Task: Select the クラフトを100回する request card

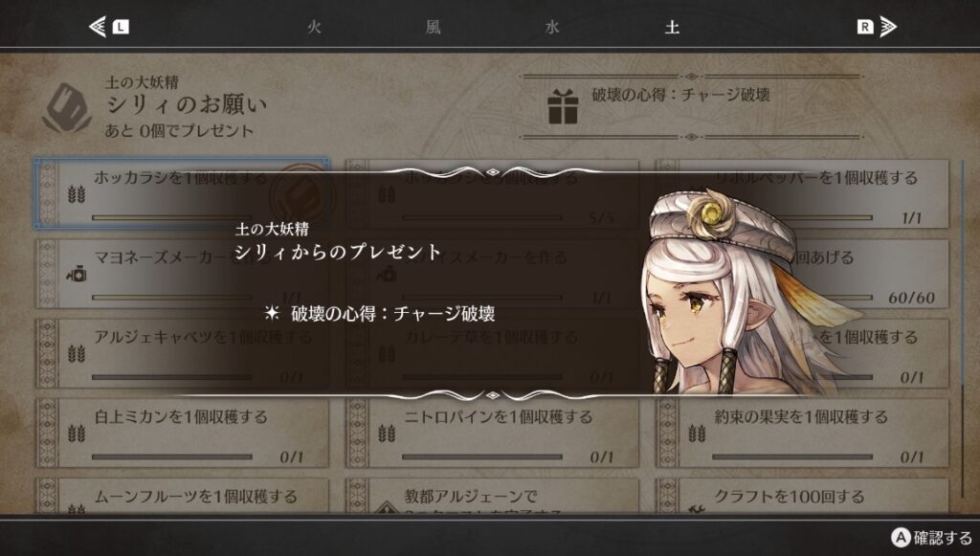Action: pyautogui.click(x=802, y=496)
